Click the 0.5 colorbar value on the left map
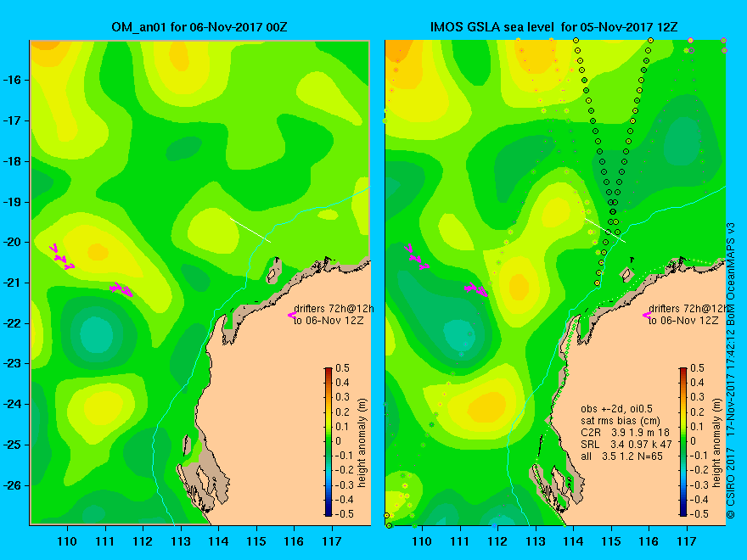Viewport: 747px width, 560px height. tap(343, 368)
